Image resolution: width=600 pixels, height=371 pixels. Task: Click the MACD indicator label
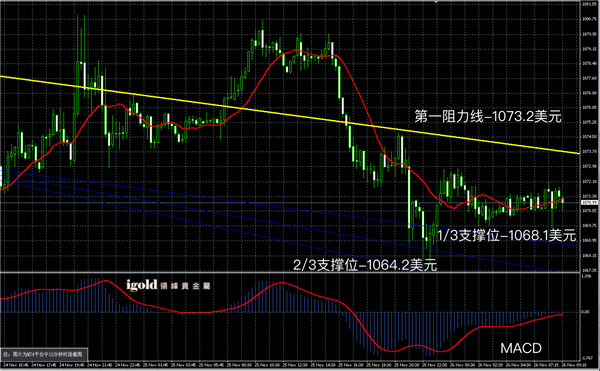(x=521, y=348)
